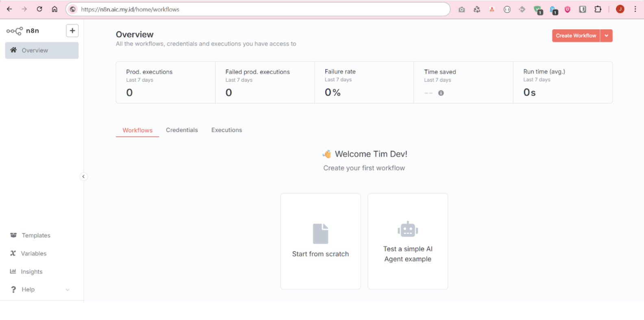Click the Welcome Tim Dev! heading
The width and height of the screenshot is (644, 320).
click(x=371, y=154)
